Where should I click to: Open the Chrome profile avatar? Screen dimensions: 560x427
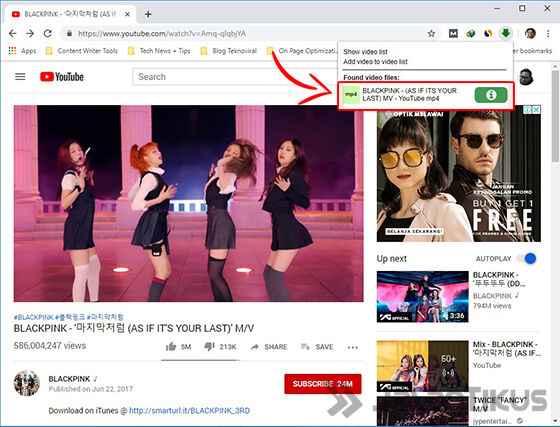click(x=530, y=34)
